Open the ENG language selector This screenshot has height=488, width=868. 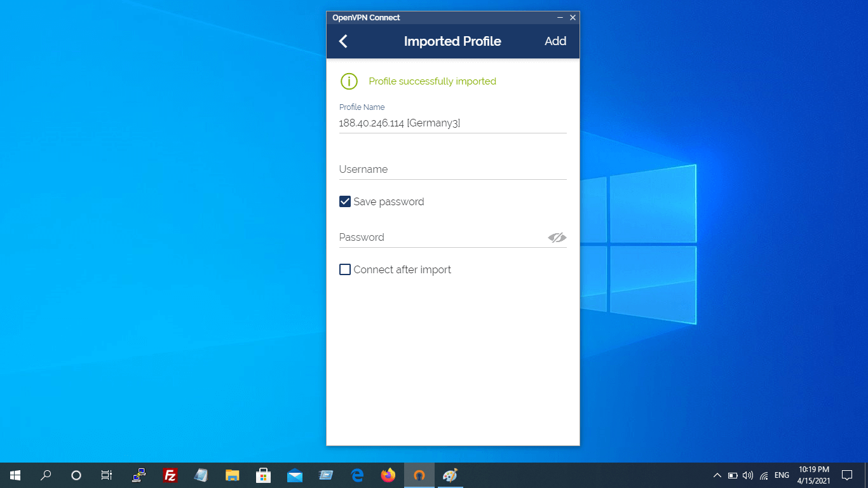pos(782,475)
